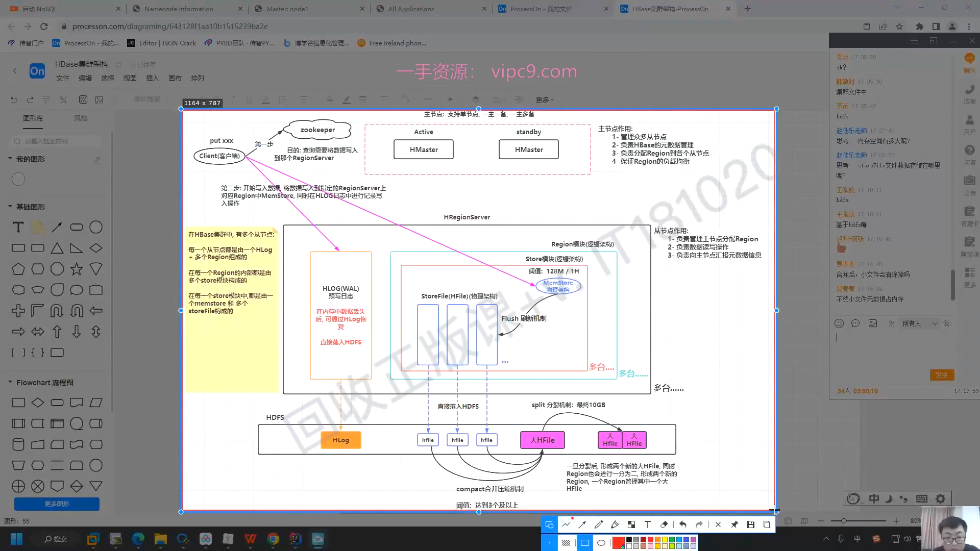Open the 编辑 menu
The width and height of the screenshot is (980, 551).
pos(85,78)
